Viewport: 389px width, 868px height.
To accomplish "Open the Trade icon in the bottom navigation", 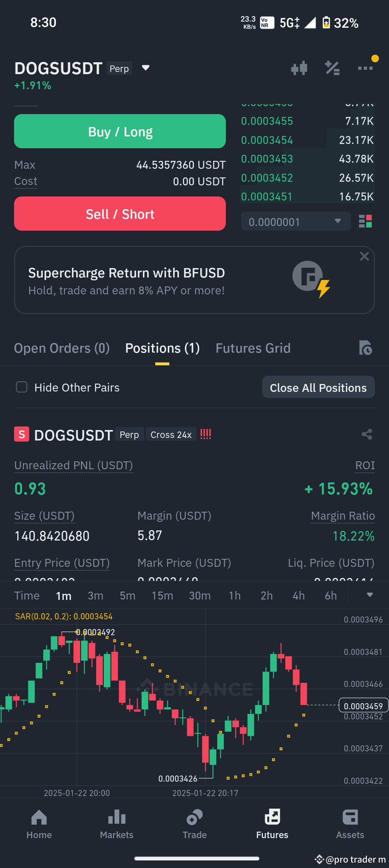I will [194, 824].
